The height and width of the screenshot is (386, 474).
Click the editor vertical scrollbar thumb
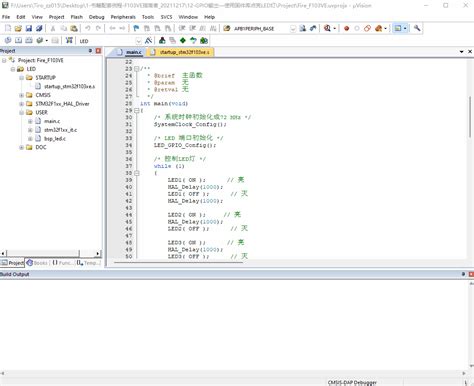[x=470, y=116]
